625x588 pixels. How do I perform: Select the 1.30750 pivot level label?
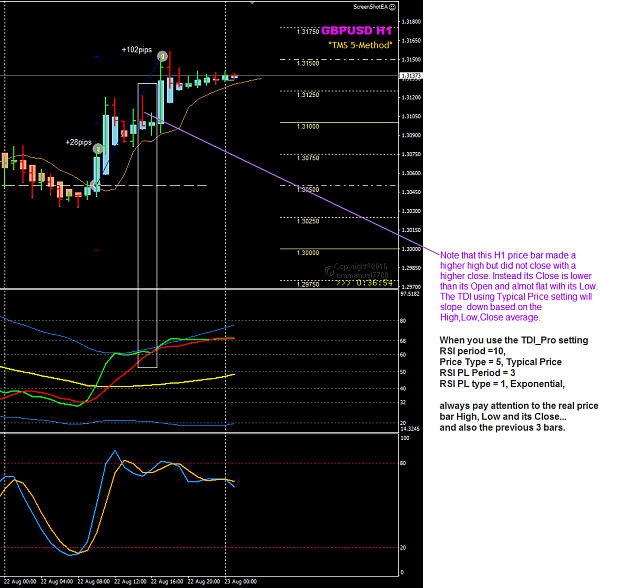(x=308, y=158)
